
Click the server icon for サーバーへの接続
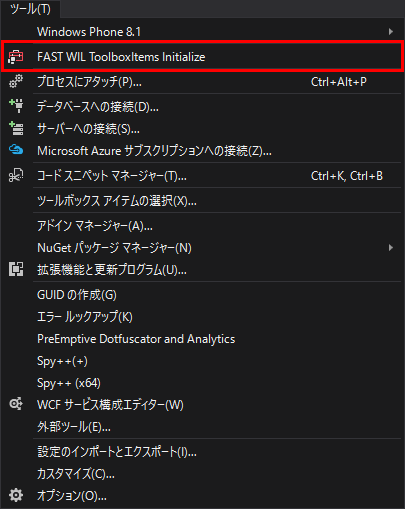point(16,128)
